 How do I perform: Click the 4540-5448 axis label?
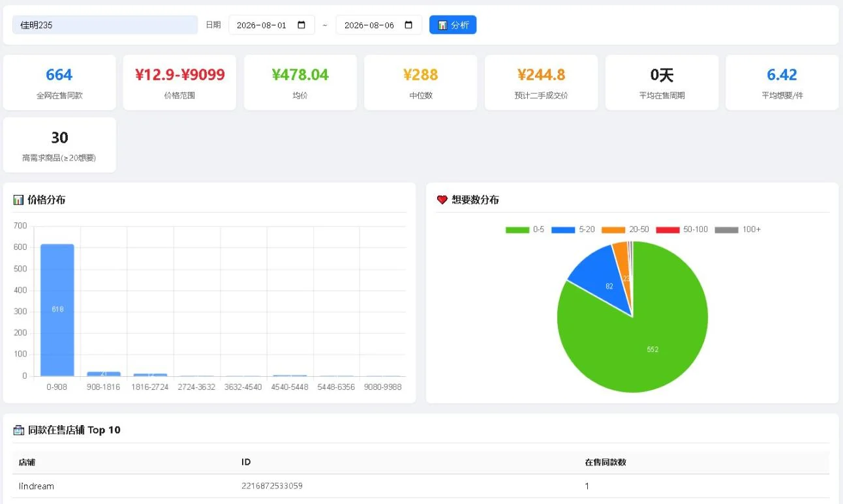tap(290, 387)
